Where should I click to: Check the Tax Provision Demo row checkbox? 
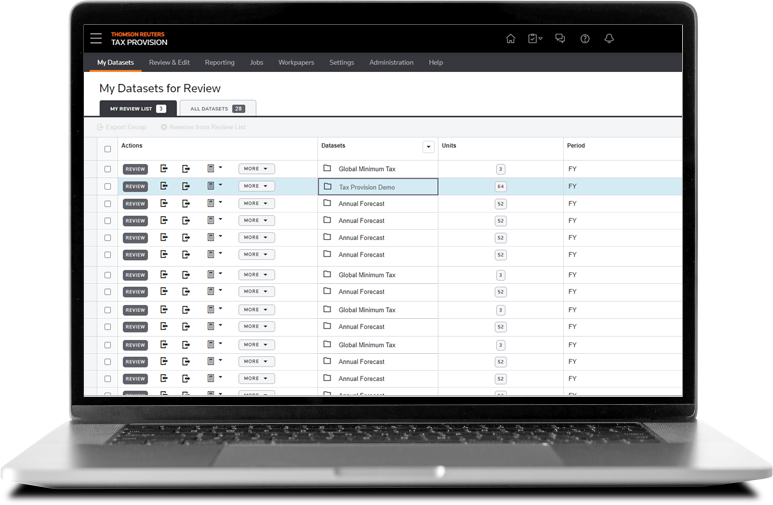108,186
